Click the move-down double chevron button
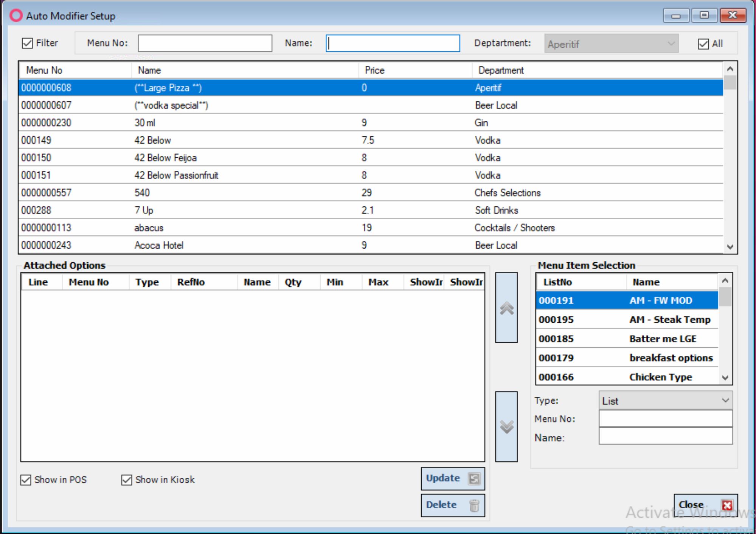The width and height of the screenshot is (756, 534). tap(506, 427)
